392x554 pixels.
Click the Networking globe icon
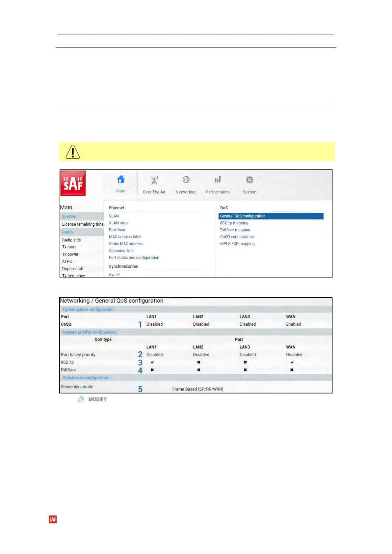coord(186,180)
